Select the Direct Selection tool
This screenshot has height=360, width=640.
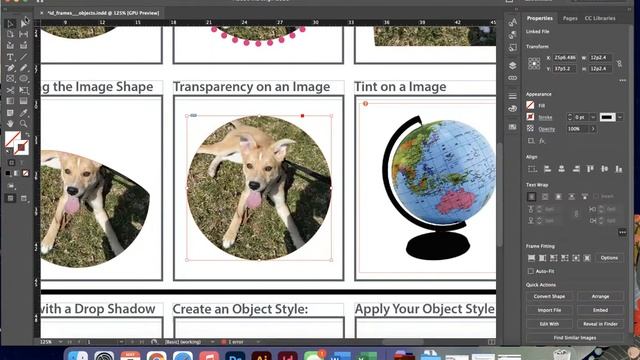[24, 24]
